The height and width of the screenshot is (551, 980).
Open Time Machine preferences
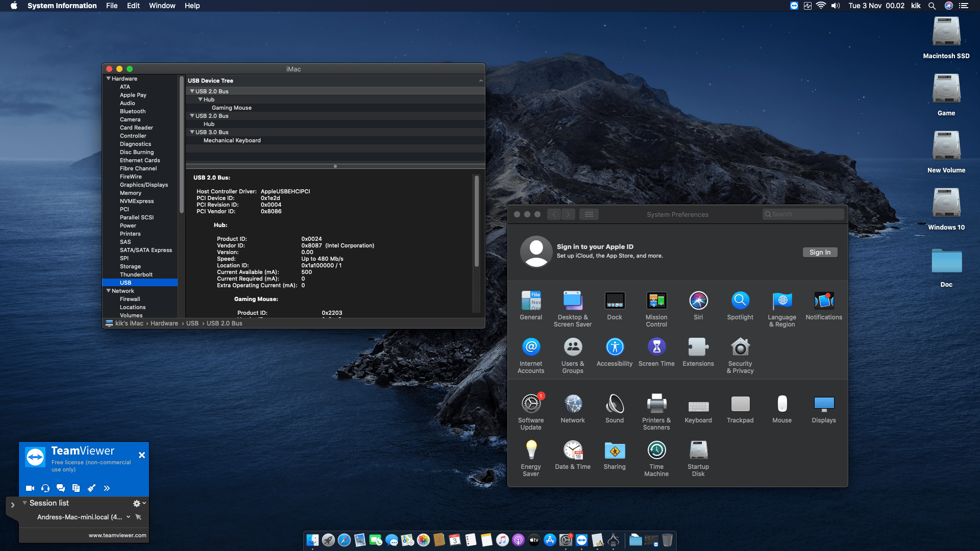click(x=656, y=450)
